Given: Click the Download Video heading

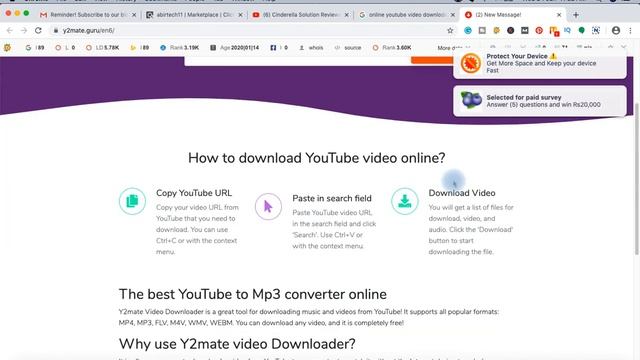Looking at the screenshot, I should [x=462, y=193].
